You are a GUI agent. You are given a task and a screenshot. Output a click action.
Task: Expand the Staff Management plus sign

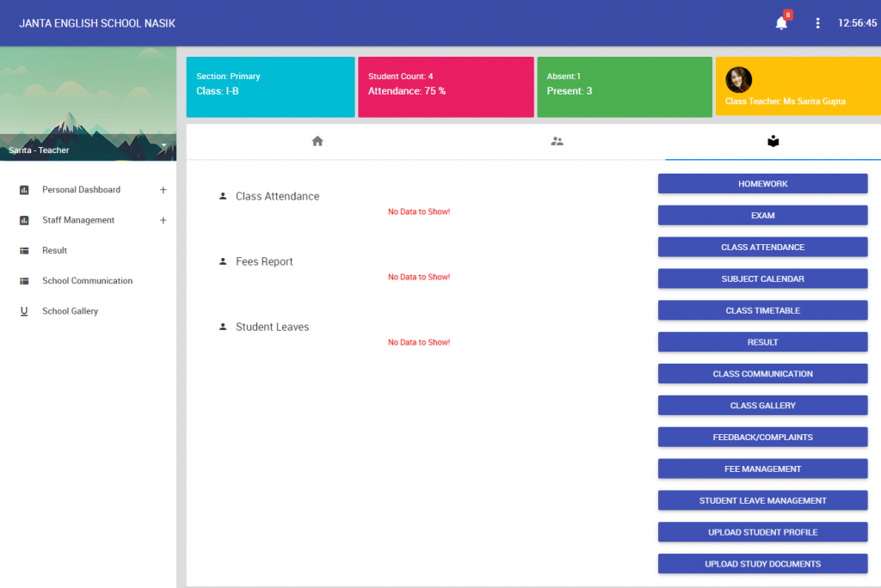click(163, 220)
